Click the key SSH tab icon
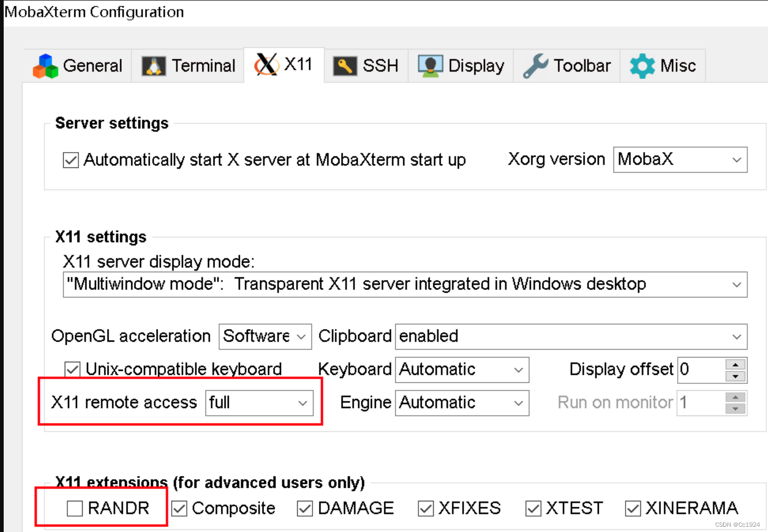Screen dimensions: 768x532 click(x=345, y=66)
